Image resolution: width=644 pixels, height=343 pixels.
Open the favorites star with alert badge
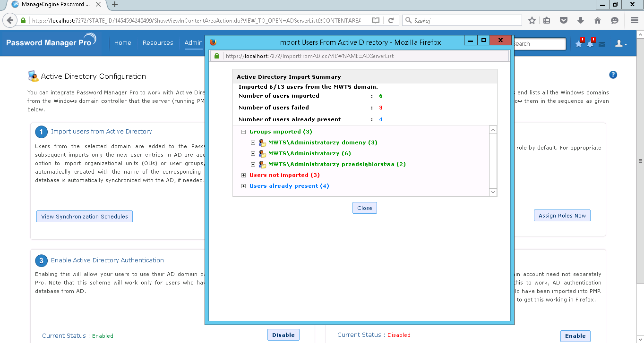[x=579, y=43]
